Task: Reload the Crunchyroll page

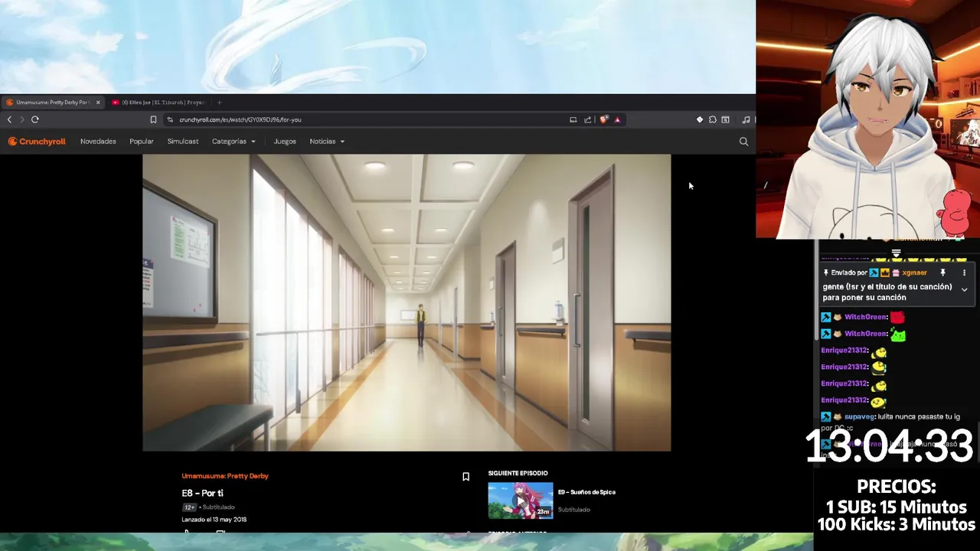Action: click(x=35, y=119)
